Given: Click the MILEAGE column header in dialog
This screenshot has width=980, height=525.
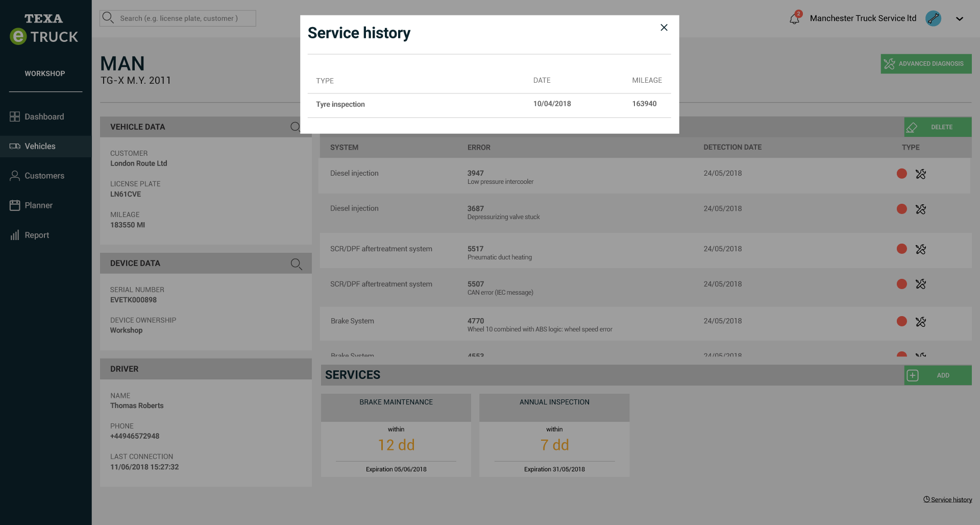Looking at the screenshot, I should click(x=647, y=80).
